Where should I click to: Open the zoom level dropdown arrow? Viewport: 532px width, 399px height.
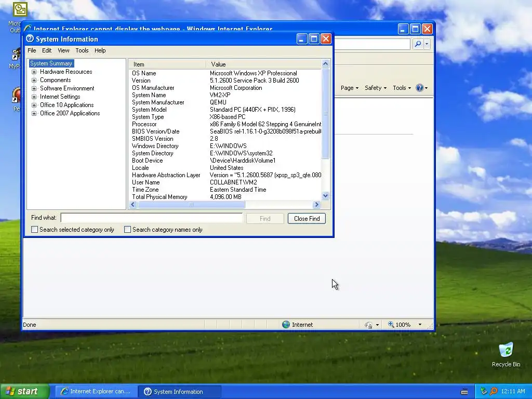click(420, 325)
